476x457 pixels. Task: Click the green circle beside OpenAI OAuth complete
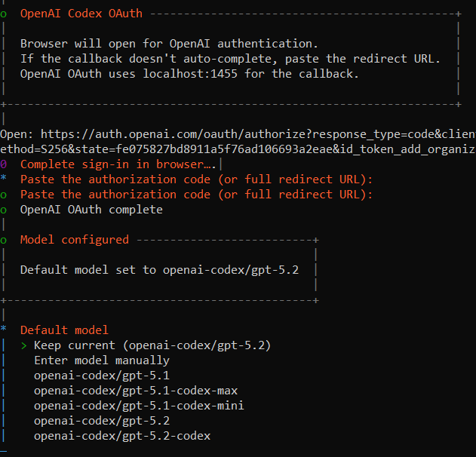4,210
